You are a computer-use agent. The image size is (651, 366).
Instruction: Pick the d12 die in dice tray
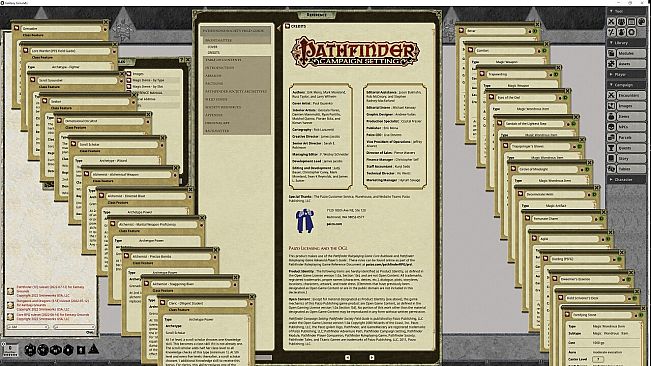pos(43,350)
